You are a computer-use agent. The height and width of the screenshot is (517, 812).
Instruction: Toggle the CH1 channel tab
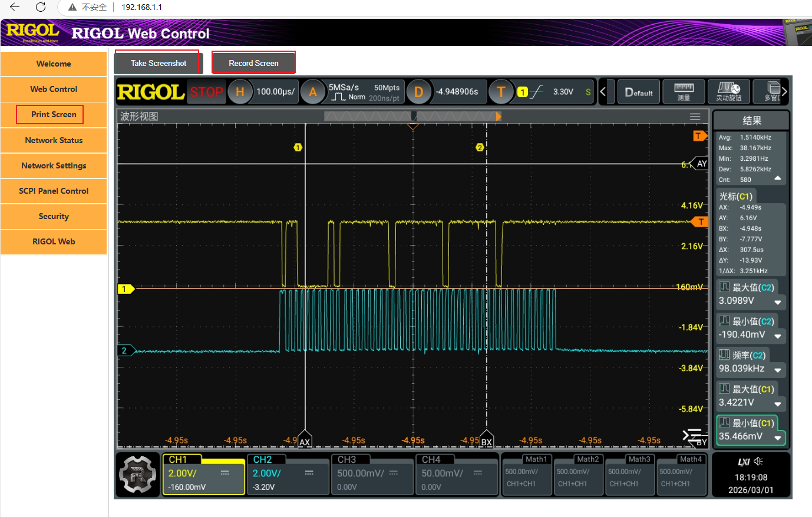point(181,459)
